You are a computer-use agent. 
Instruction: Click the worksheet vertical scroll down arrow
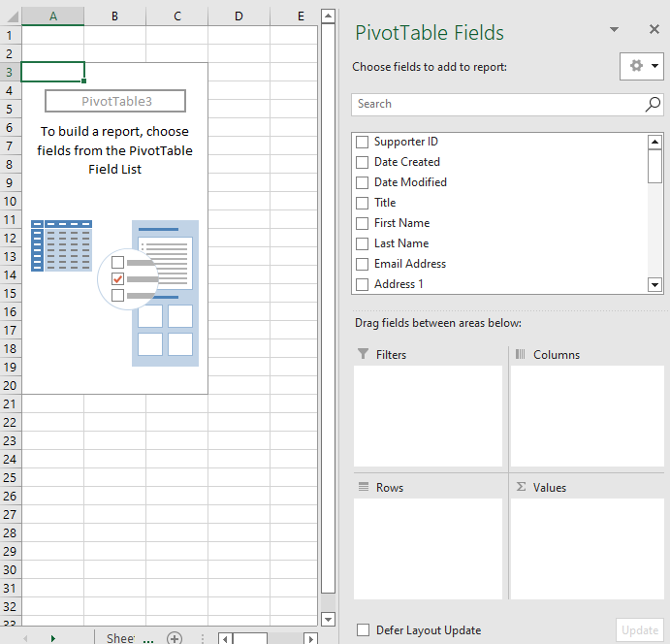coord(328,620)
